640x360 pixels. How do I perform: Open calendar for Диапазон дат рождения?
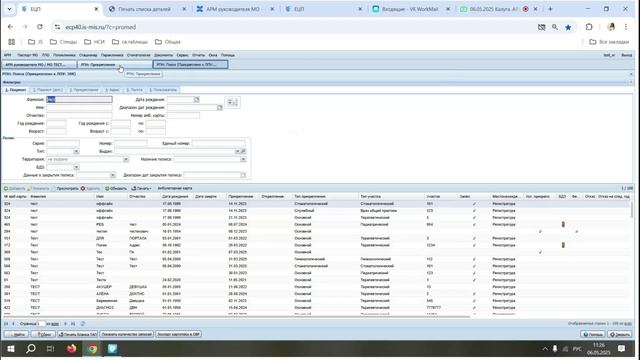pyautogui.click(x=220, y=107)
